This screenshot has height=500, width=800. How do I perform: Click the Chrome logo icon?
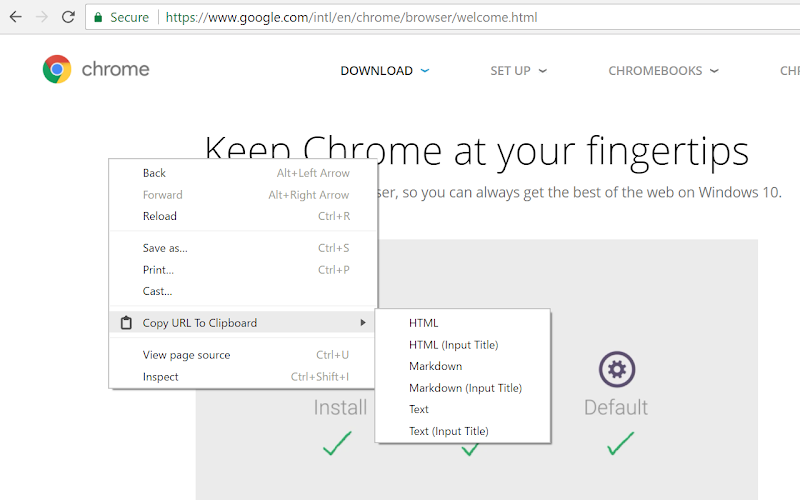point(57,69)
